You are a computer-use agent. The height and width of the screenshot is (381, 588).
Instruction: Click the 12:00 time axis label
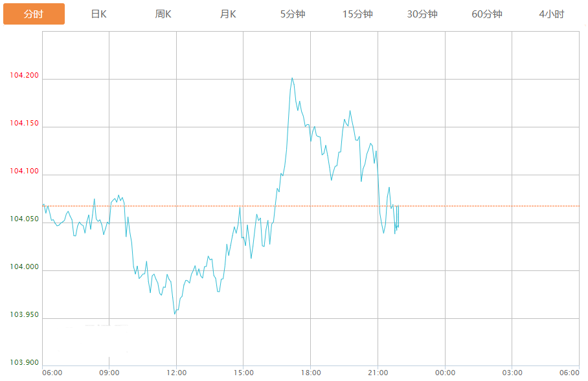pyautogui.click(x=176, y=373)
